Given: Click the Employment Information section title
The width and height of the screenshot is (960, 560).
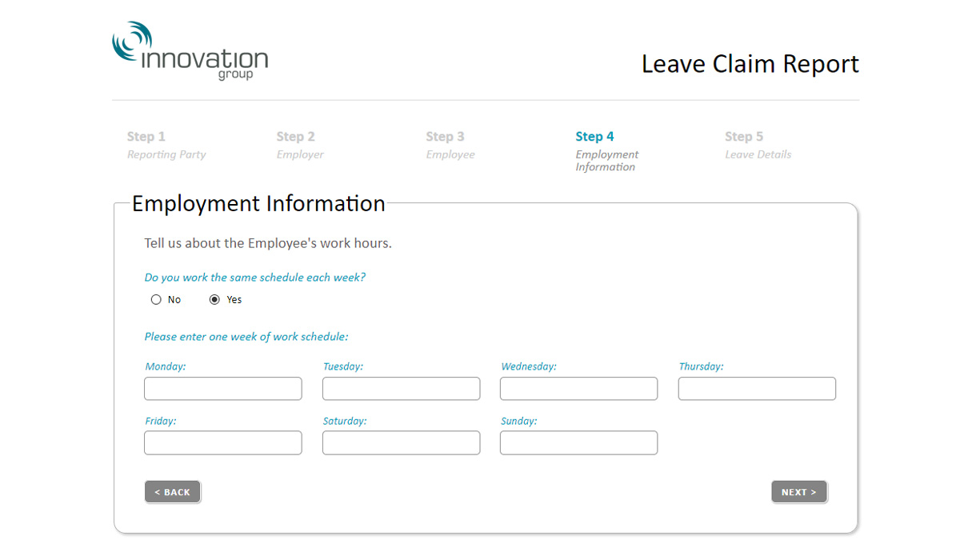Looking at the screenshot, I should (258, 203).
